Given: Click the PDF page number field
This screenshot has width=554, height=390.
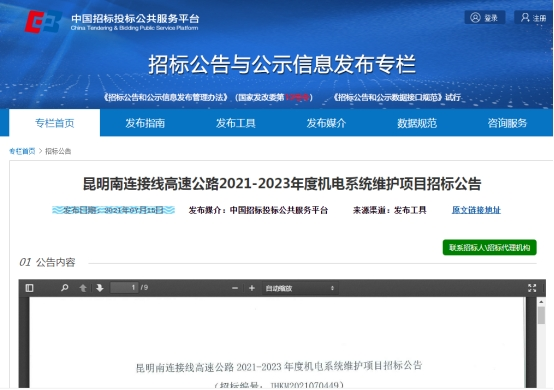Looking at the screenshot, I should (x=124, y=288).
